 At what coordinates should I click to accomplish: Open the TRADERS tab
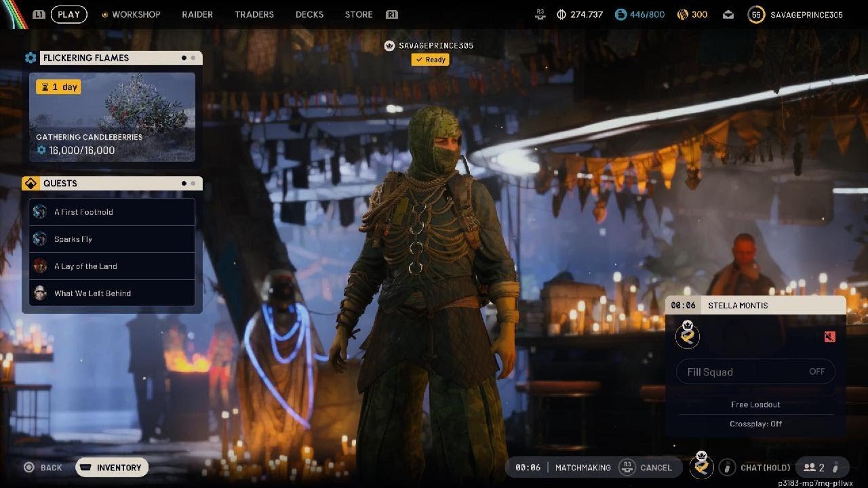(x=254, y=14)
